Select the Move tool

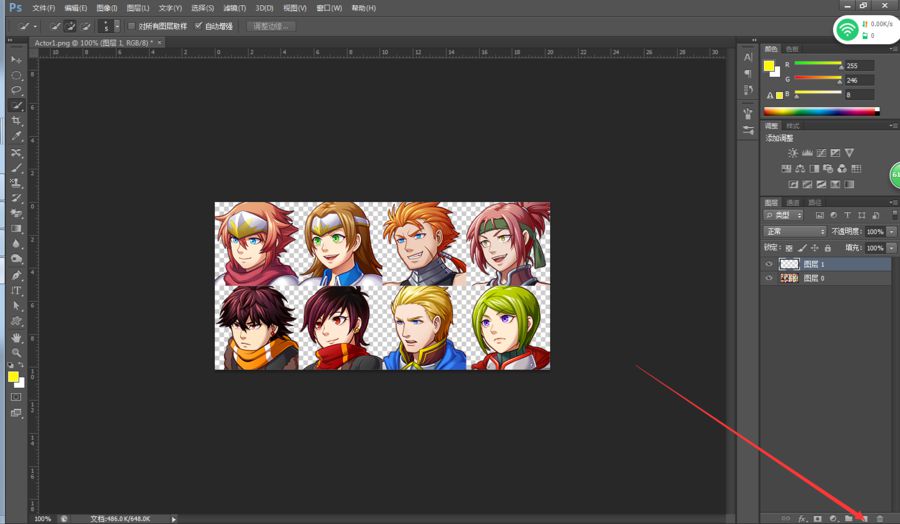16,60
